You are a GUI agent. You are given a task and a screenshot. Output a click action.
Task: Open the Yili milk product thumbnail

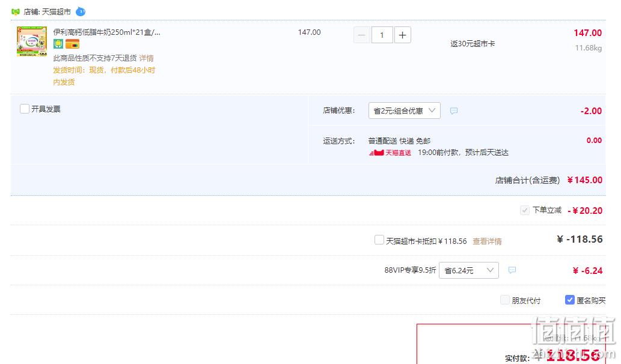(32, 41)
